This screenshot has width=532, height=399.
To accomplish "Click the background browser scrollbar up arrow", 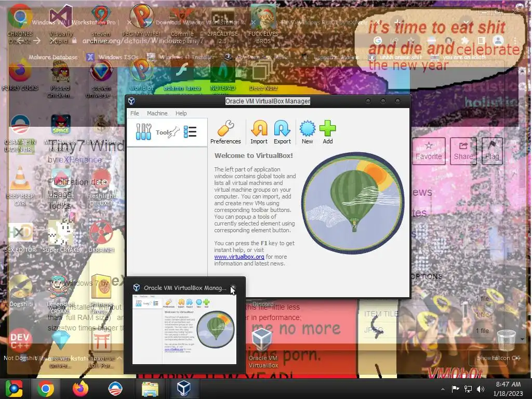I will pyautogui.click(x=522, y=72).
